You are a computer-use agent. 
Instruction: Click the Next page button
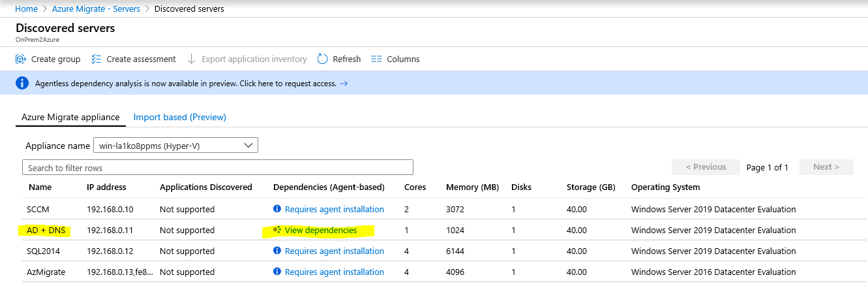(826, 167)
